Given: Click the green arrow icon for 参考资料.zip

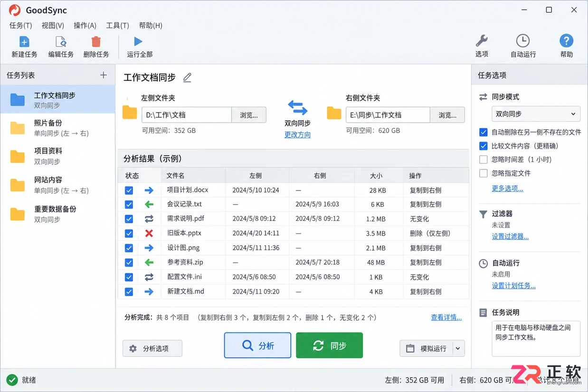Looking at the screenshot, I should click(x=149, y=262).
